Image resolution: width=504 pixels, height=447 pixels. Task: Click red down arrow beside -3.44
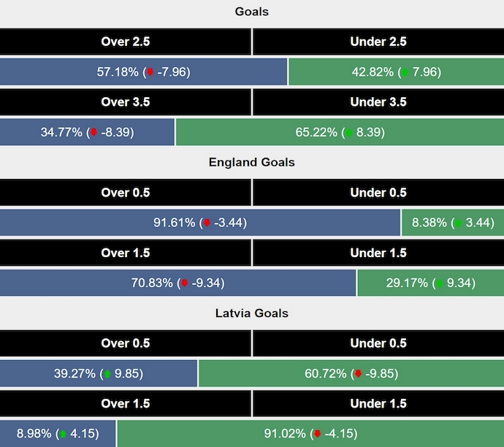click(207, 223)
